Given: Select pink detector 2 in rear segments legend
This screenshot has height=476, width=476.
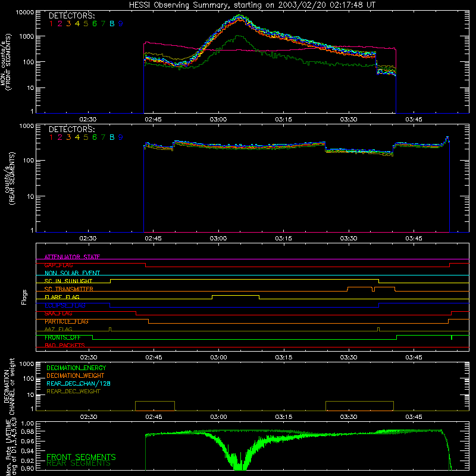Looking at the screenshot, I should click(60, 137).
